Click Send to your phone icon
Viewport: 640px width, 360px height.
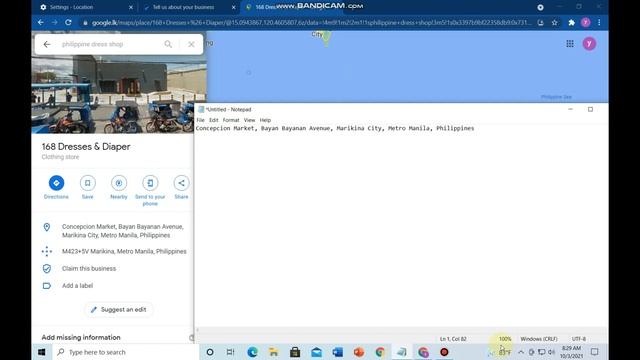point(150,183)
